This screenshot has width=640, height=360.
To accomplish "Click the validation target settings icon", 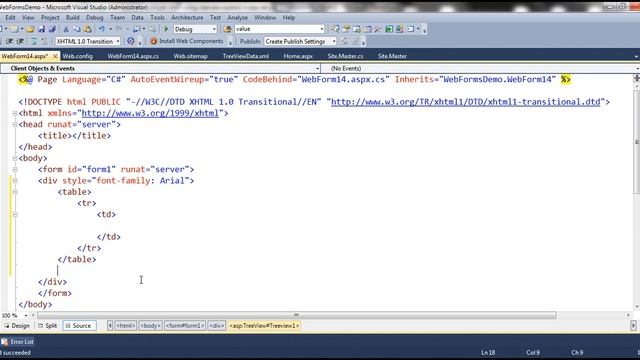I will click(131, 41).
